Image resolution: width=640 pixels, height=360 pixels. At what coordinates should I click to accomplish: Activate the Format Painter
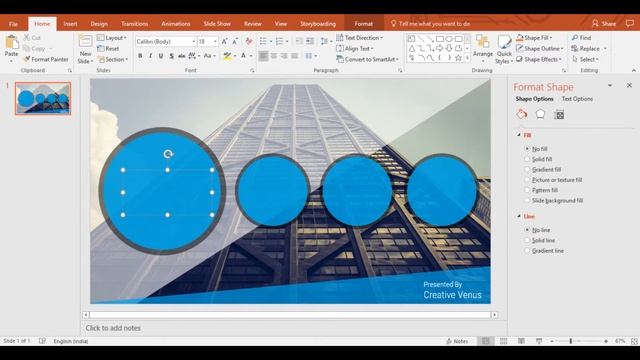pos(46,59)
